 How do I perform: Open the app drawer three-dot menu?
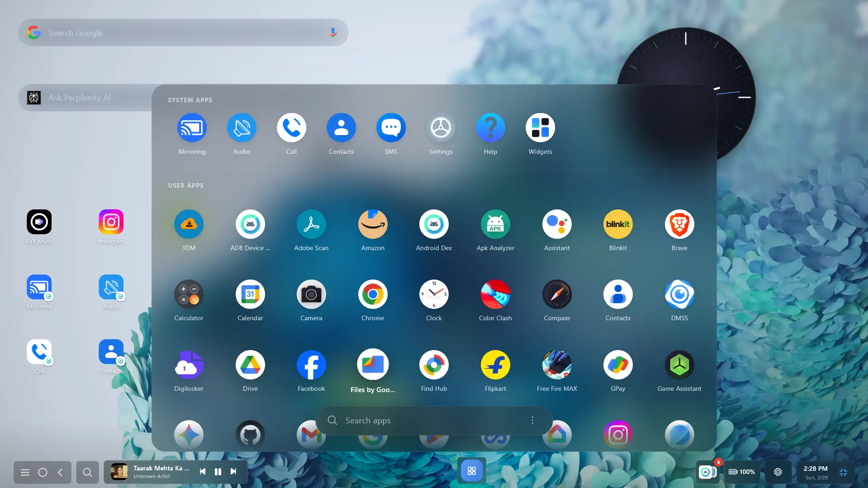(532, 421)
